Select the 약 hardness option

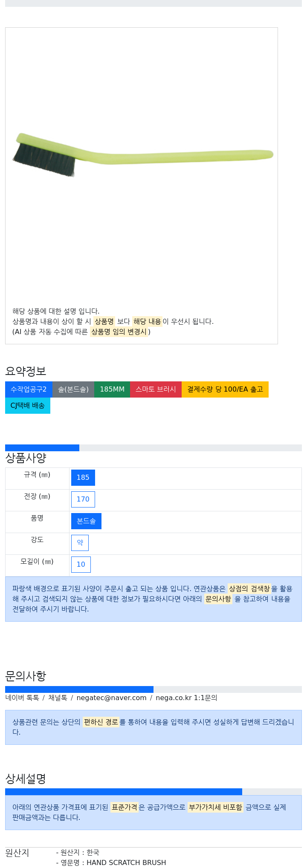point(80,543)
